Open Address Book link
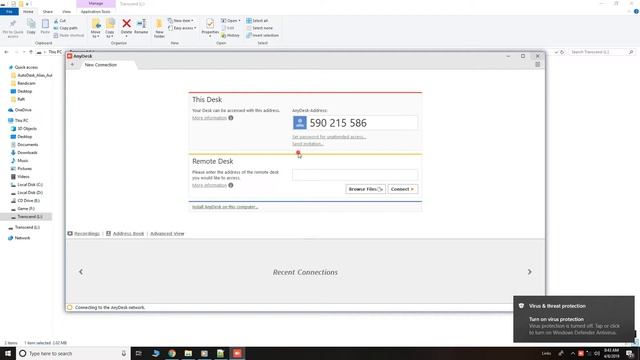The width and height of the screenshot is (640, 360). (x=128, y=233)
